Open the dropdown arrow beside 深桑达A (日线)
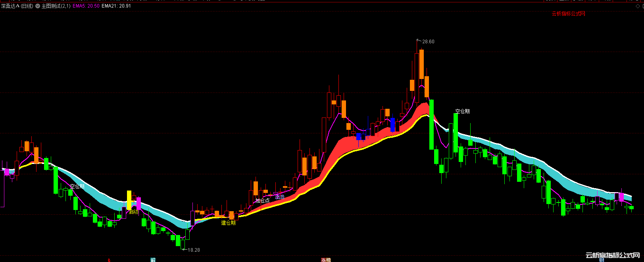The width and height of the screenshot is (644, 262). (x=38, y=6)
